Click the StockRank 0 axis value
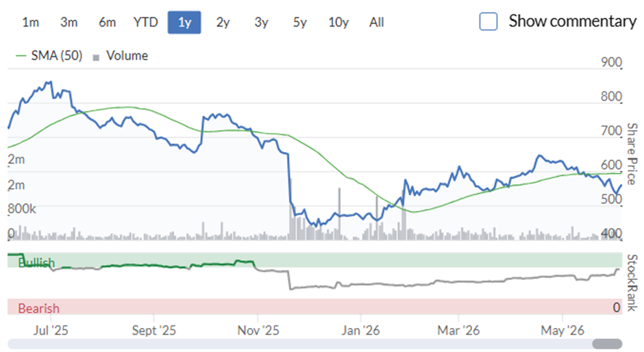The width and height of the screenshot is (644, 352). coord(617,307)
